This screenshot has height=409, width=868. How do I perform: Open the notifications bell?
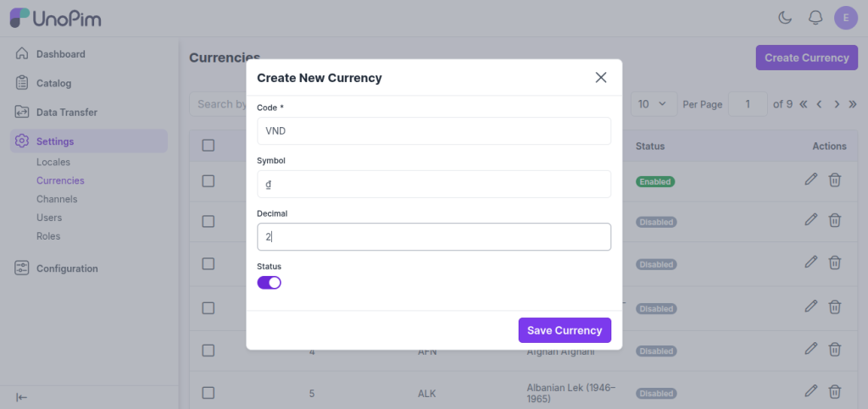coord(815,18)
